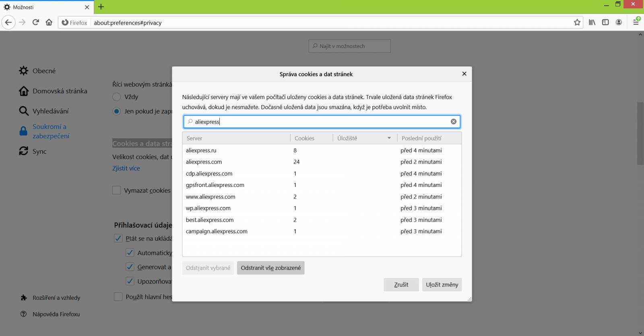This screenshot has width=644, height=336.
Task: Sort by the Server column header
Action: click(x=236, y=138)
